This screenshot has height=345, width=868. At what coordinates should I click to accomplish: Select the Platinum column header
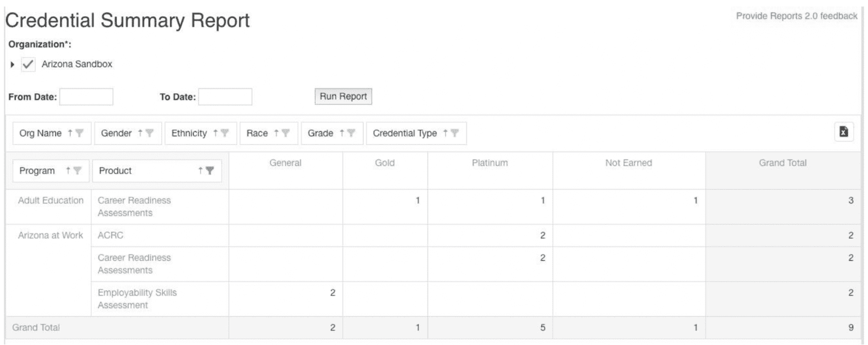point(490,163)
